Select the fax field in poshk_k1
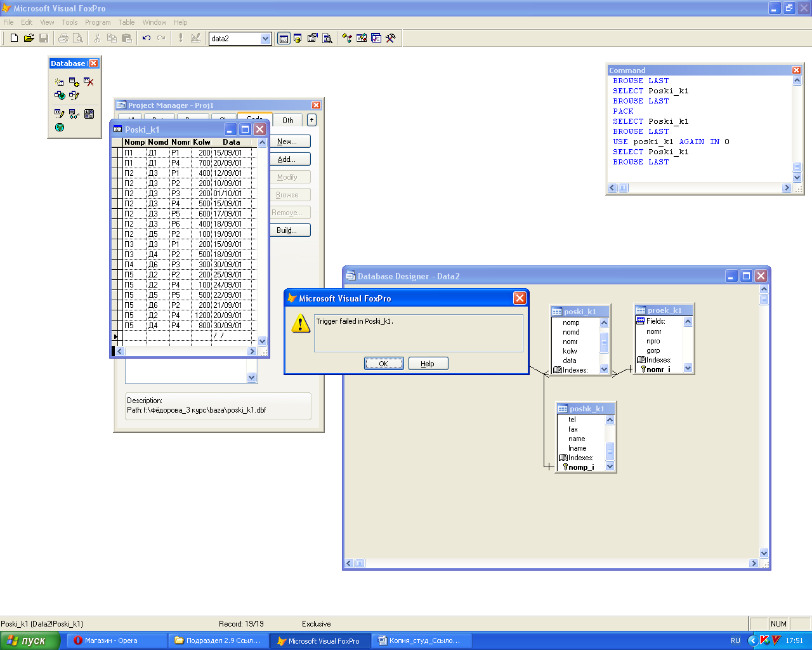 coord(573,429)
